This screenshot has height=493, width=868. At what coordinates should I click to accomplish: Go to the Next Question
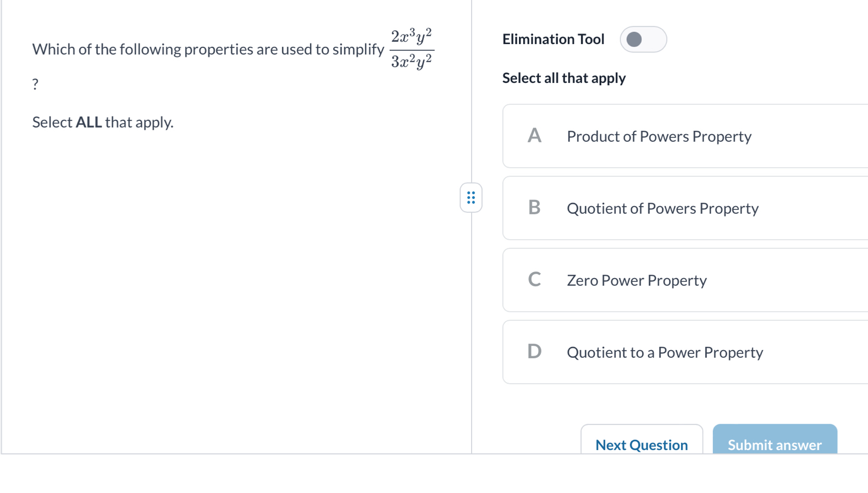641,444
